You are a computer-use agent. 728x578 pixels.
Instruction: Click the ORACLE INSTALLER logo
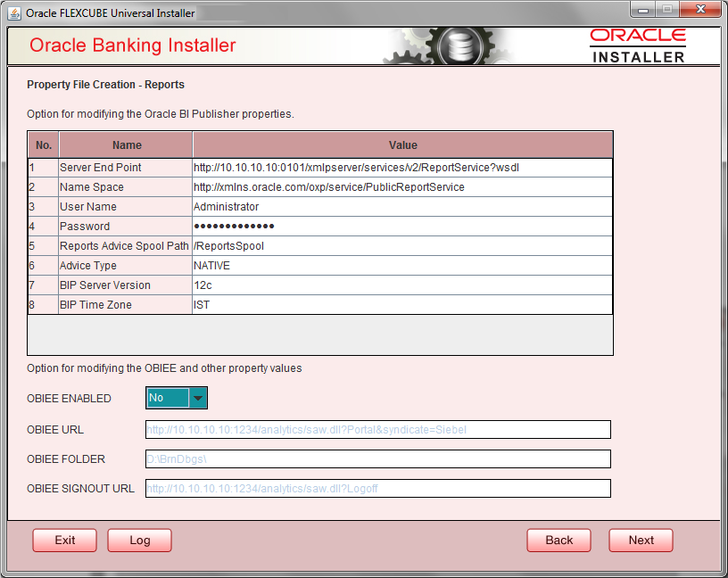point(637,45)
